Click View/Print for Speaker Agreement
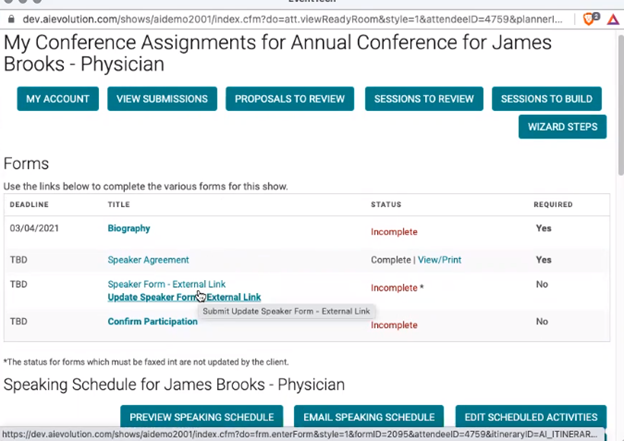The width and height of the screenshot is (624, 441). [x=439, y=259]
